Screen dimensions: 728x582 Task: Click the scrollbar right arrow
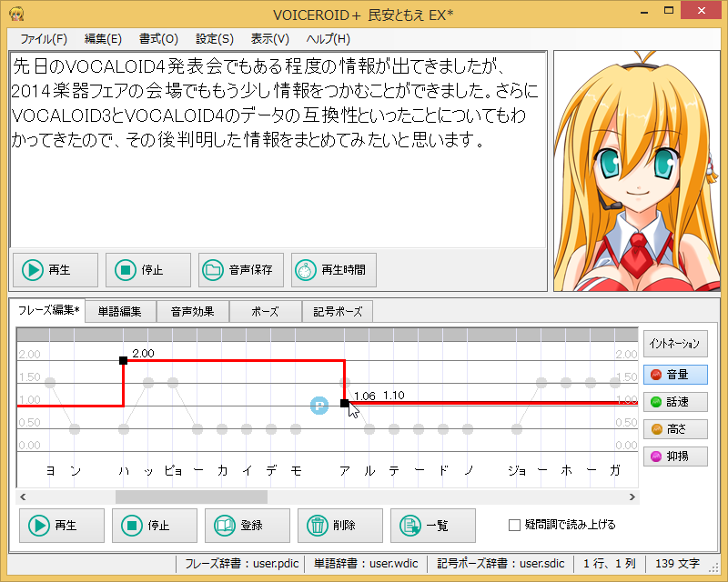click(632, 497)
